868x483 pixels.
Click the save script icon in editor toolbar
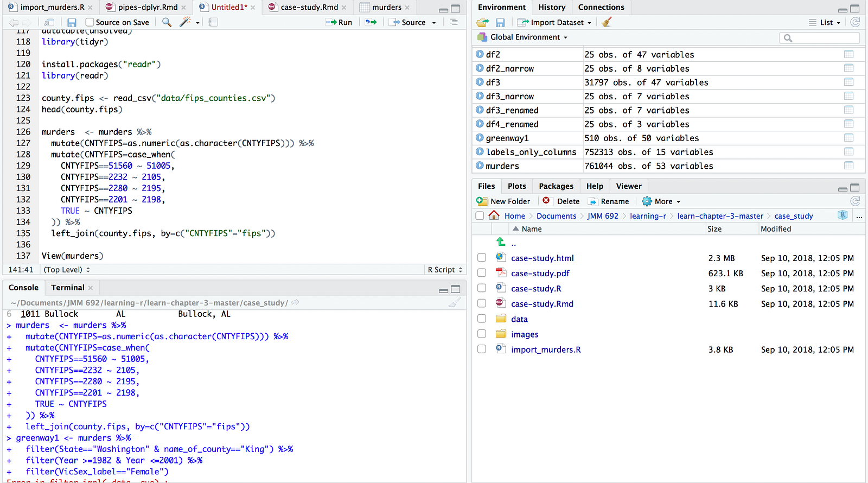tap(72, 22)
